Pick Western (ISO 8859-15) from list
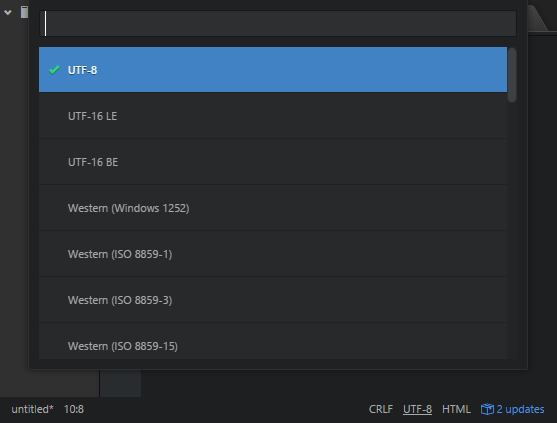The width and height of the screenshot is (557, 423). [x=273, y=341]
